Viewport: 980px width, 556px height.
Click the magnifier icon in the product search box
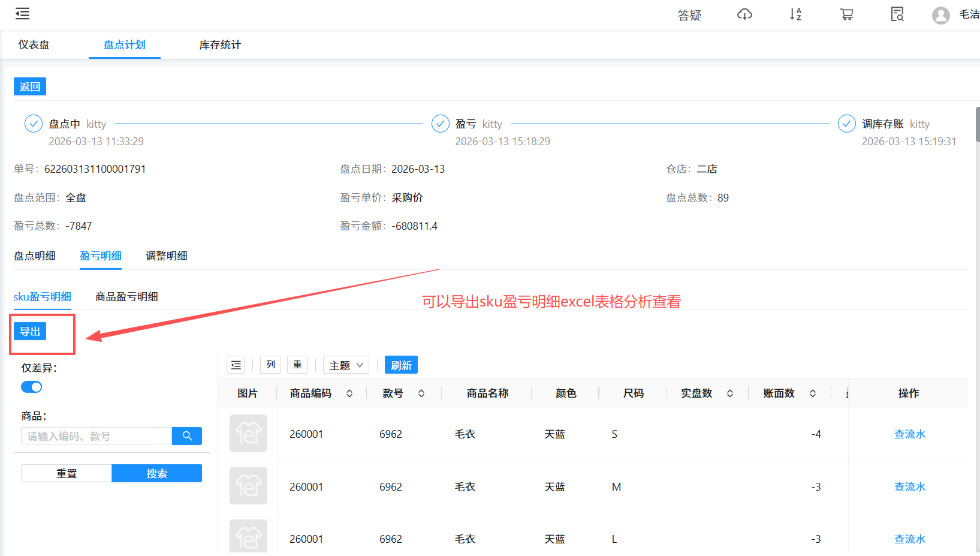[186, 435]
